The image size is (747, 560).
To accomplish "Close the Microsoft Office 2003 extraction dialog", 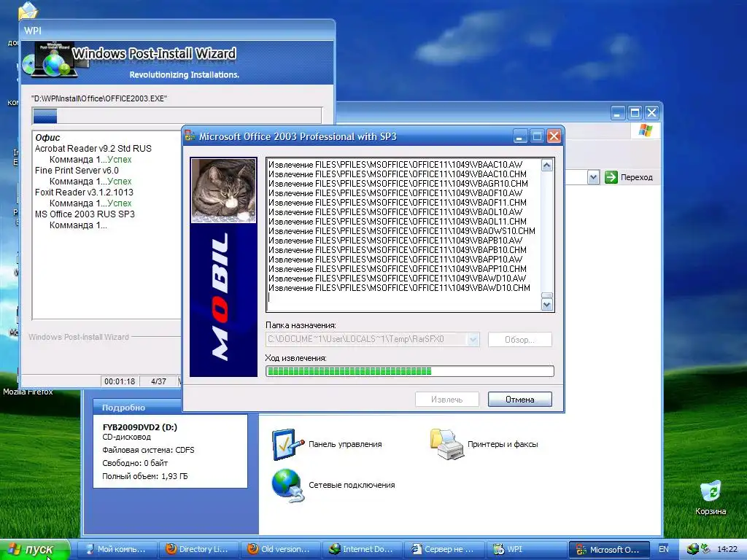I will 554,136.
